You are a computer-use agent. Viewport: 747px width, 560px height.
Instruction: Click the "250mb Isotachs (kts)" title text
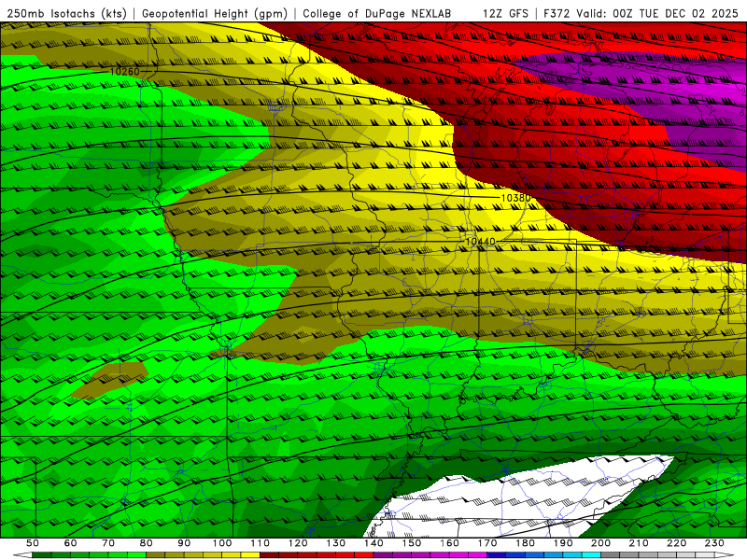(66, 14)
